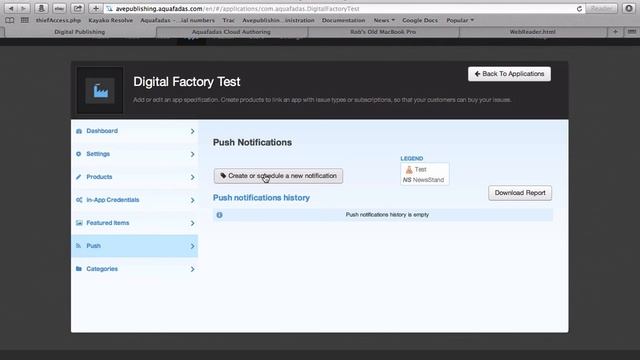Click the Featured Items picture icon
Image resolution: width=640 pixels, height=360 pixels.
tap(79, 223)
